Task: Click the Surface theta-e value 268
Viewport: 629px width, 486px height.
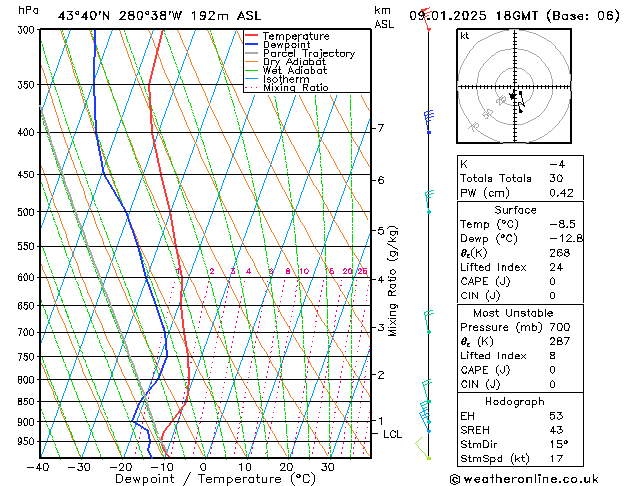Action: (x=560, y=253)
